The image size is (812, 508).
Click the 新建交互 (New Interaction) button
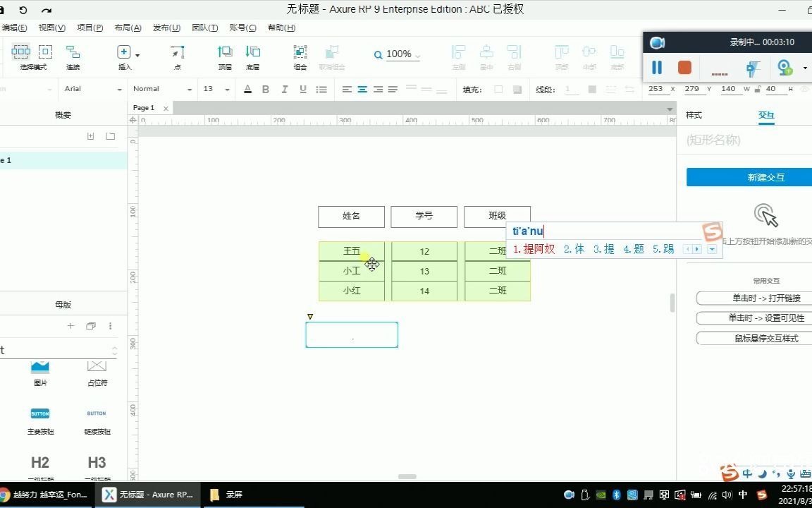click(765, 177)
